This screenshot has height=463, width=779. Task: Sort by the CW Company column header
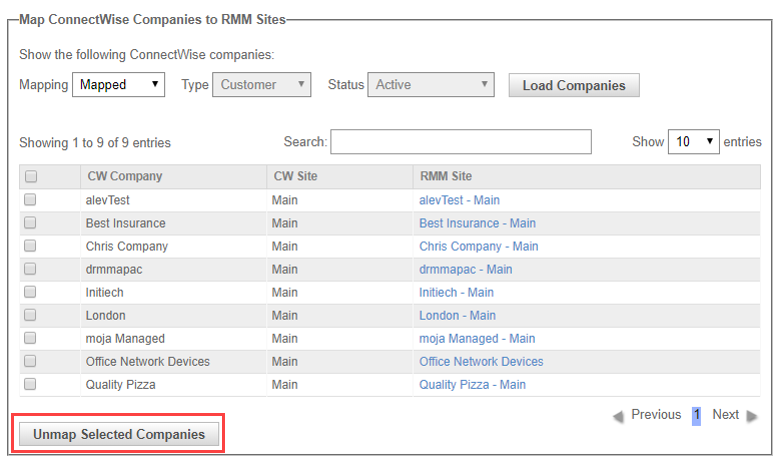(173, 176)
